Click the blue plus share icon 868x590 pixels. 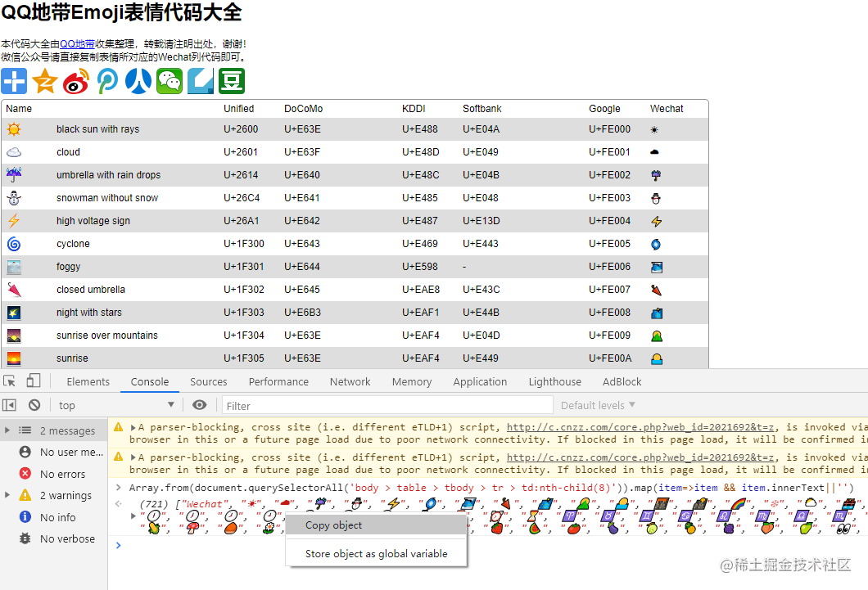[x=14, y=81]
